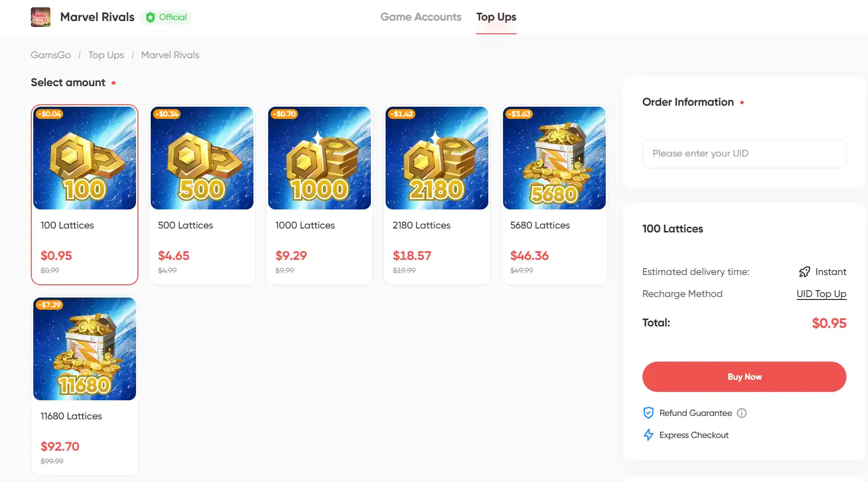Click the 11680 Lattices chest image
Screen dimensions: 868x482
pyautogui.click(x=85, y=349)
